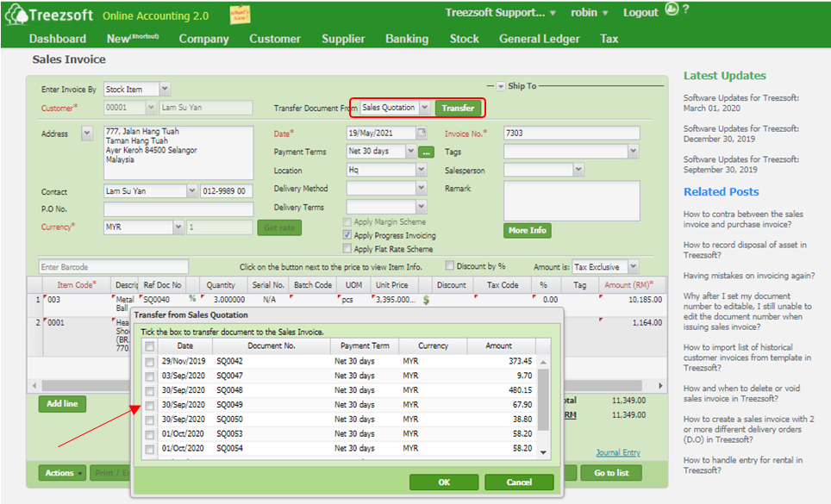Screen dimensions: 831x504
Task: Open the Banking menu
Action: (407, 39)
